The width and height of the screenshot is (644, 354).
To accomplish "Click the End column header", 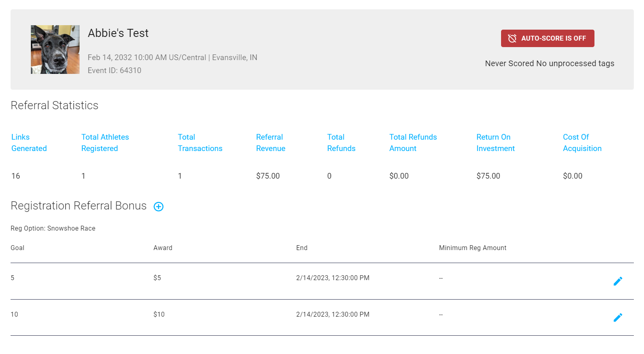I will (302, 248).
